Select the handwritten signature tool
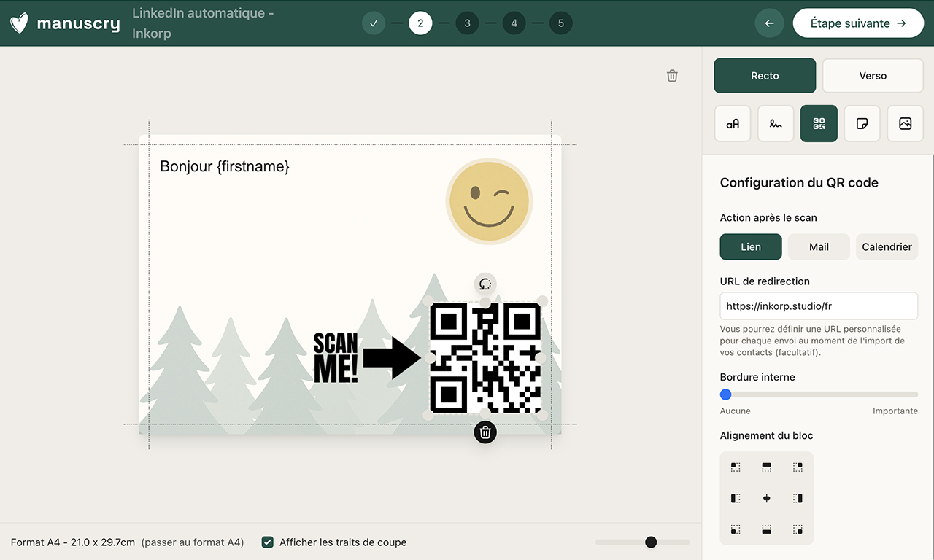 775,123
